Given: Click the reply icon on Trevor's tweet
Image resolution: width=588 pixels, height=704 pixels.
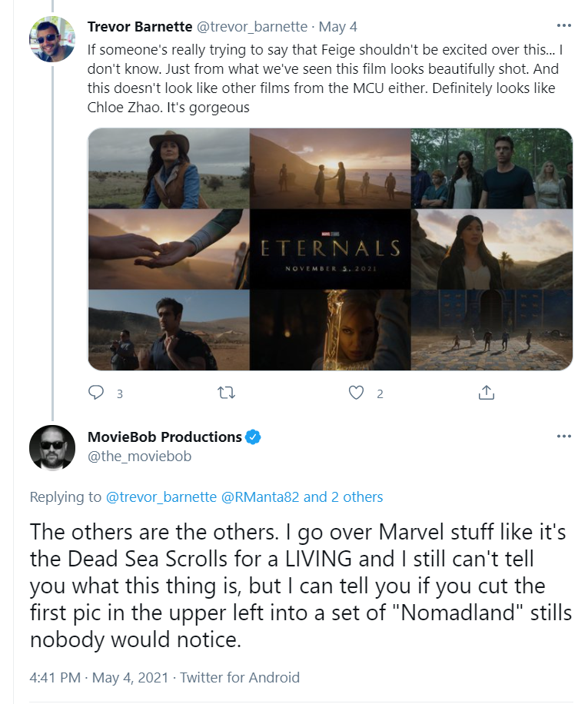Looking at the screenshot, I should [95, 393].
